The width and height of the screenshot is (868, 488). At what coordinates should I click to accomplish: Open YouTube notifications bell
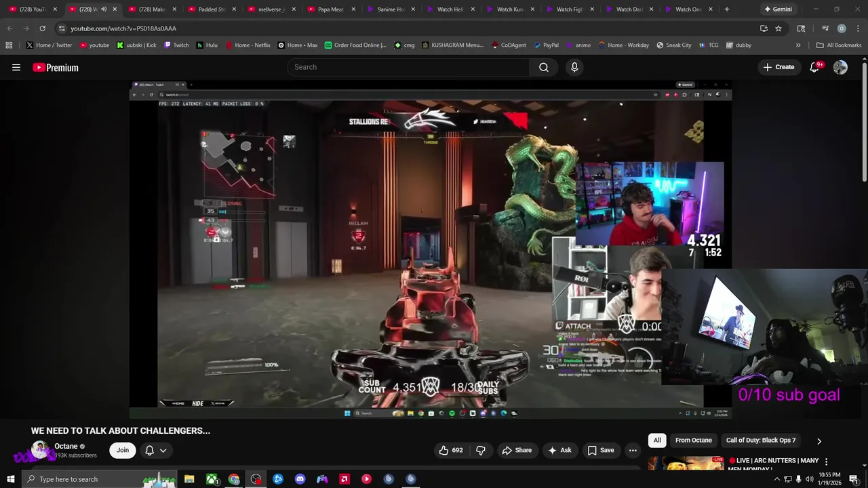815,67
